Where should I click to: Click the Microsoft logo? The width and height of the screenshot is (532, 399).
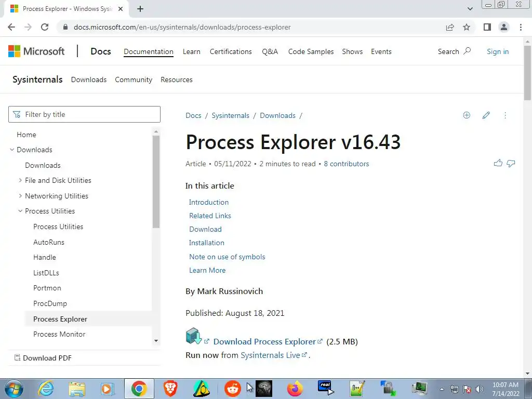coord(36,51)
